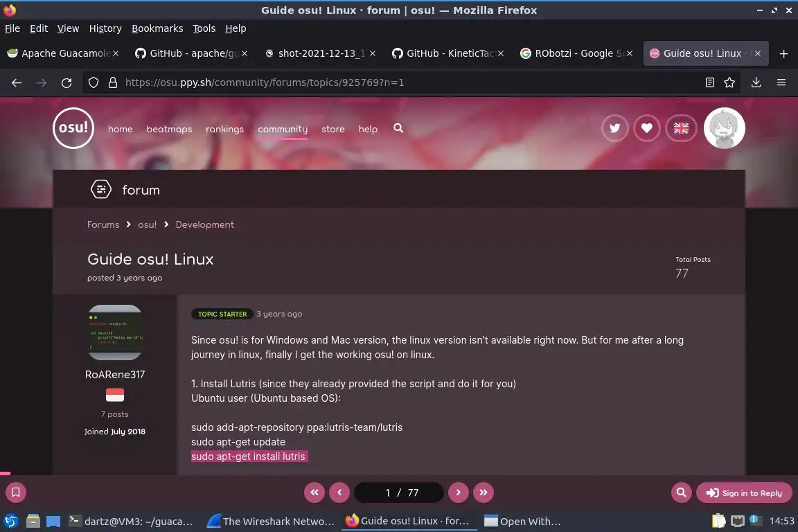
Task: Open store nav link
Action: (332, 130)
